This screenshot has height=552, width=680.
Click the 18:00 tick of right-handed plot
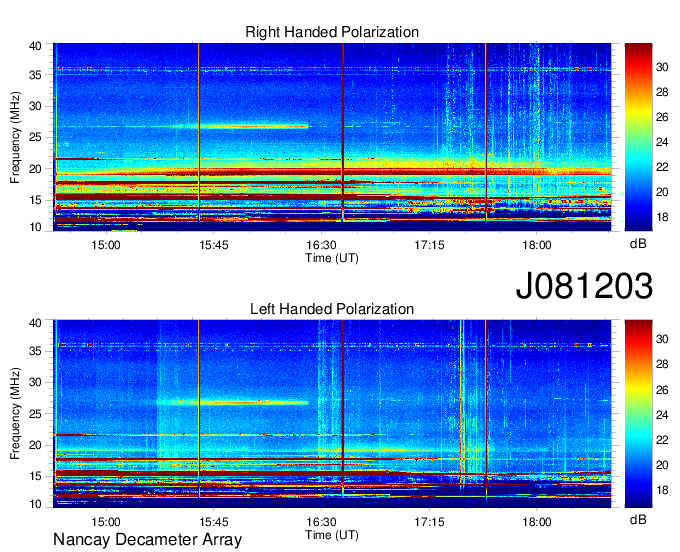click(537, 245)
